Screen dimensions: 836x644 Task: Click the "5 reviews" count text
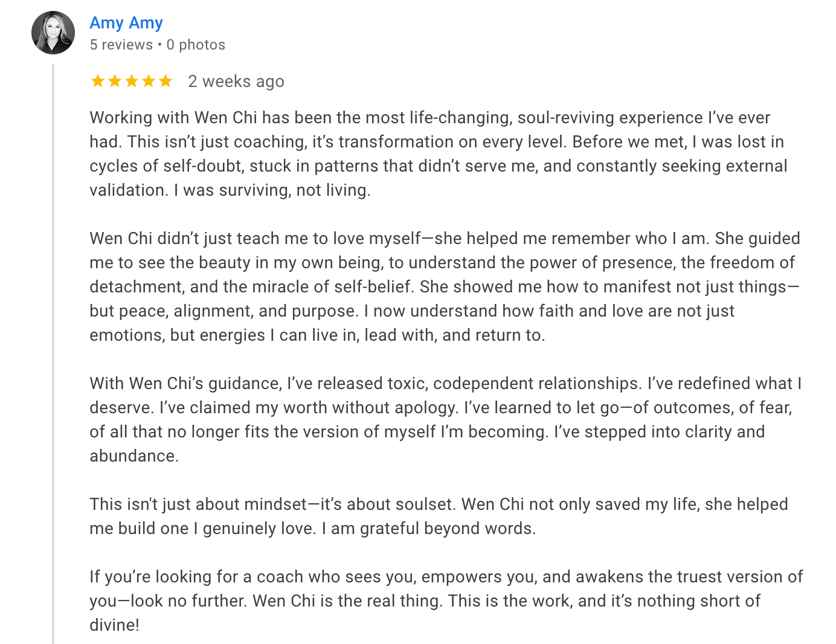(121, 45)
